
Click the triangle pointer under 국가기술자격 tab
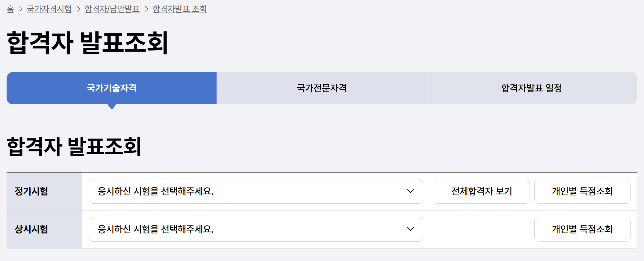(112, 107)
